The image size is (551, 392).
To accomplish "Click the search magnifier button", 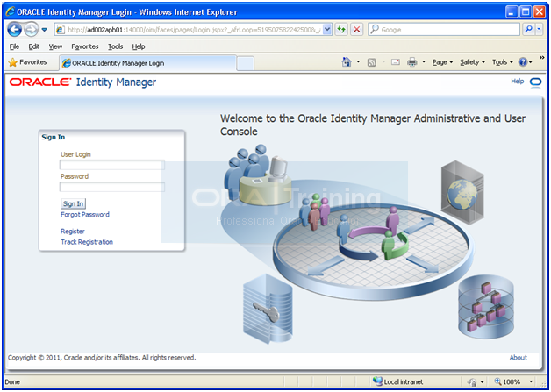I will [528, 30].
